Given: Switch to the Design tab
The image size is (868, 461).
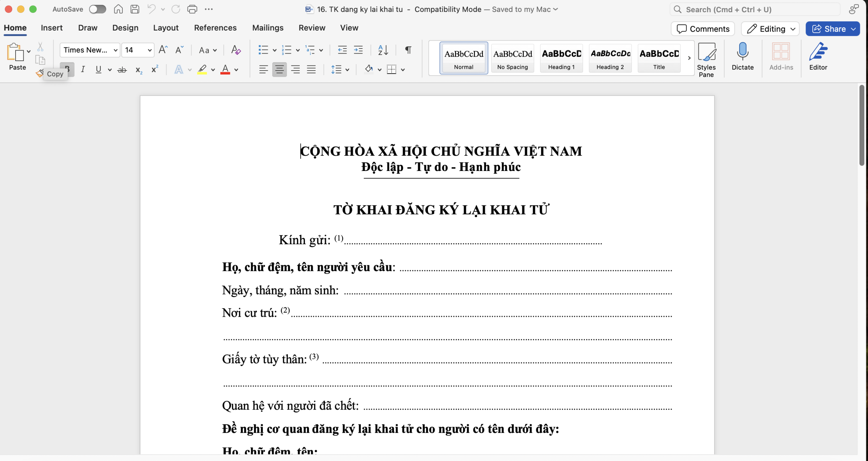Looking at the screenshot, I should coord(125,28).
